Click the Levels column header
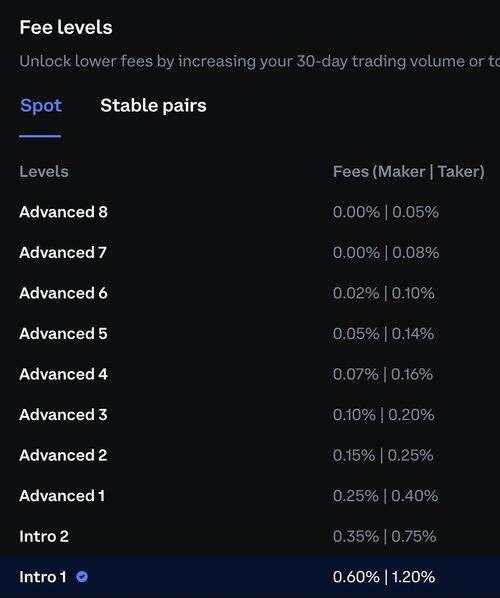 (x=44, y=172)
